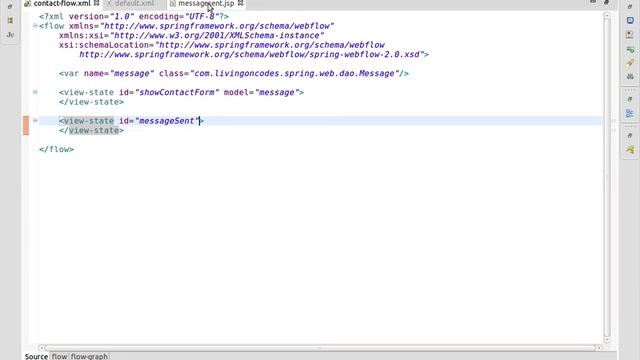Open the orange hierarchy view in the left sidebar
640x360 pixels.
[11, 20]
